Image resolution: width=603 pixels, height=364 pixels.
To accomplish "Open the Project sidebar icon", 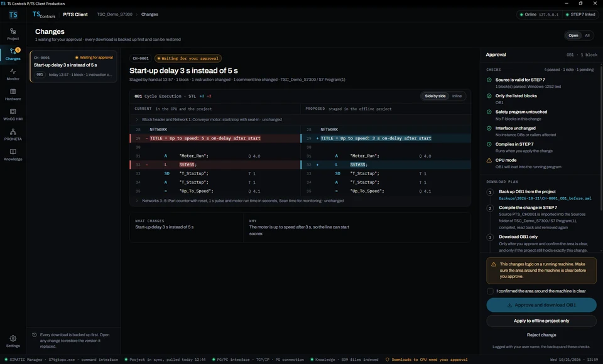I will 13,34.
